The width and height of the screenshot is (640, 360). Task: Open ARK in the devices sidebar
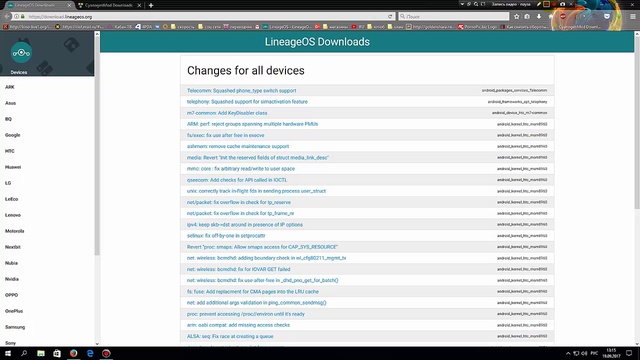pos(10,87)
